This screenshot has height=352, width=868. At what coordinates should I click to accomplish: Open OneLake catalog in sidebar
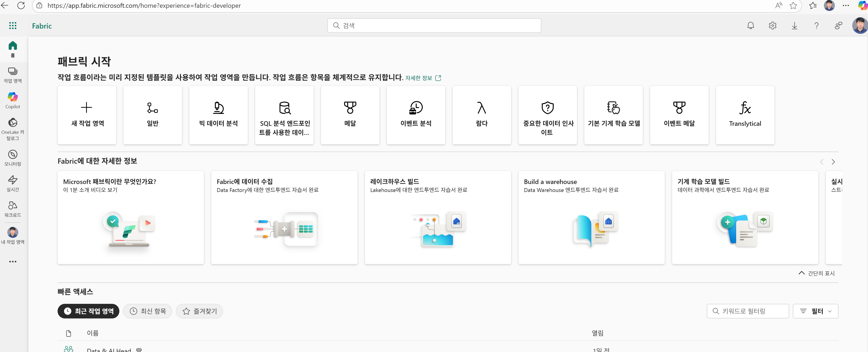click(13, 129)
